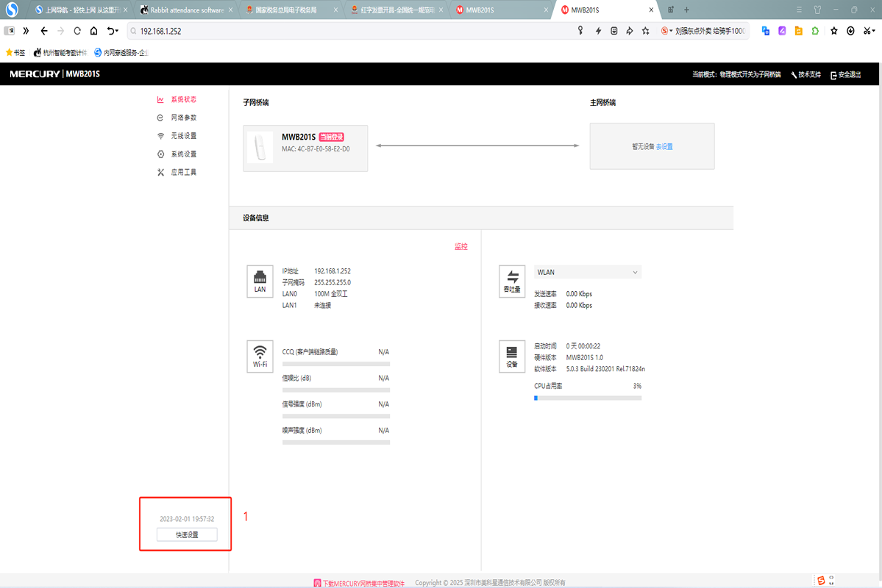Open a new tab with the plus button
This screenshot has width=882, height=588.
(687, 10)
